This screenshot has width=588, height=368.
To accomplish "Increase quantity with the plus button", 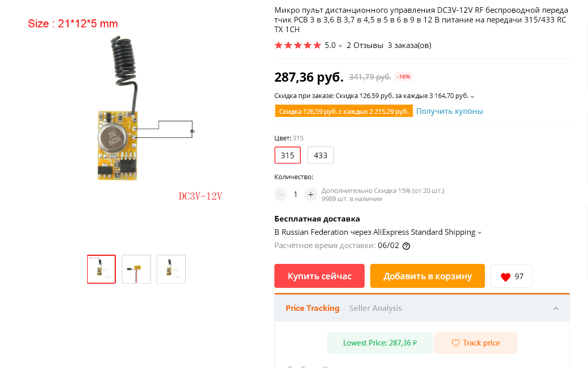I will pyautogui.click(x=311, y=194).
